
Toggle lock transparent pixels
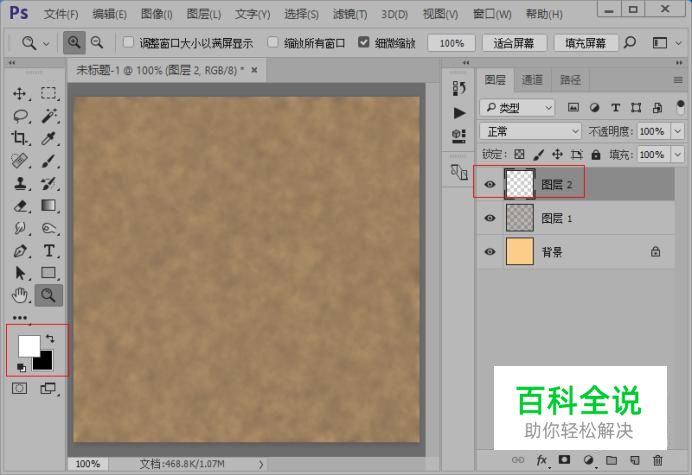tap(519, 155)
